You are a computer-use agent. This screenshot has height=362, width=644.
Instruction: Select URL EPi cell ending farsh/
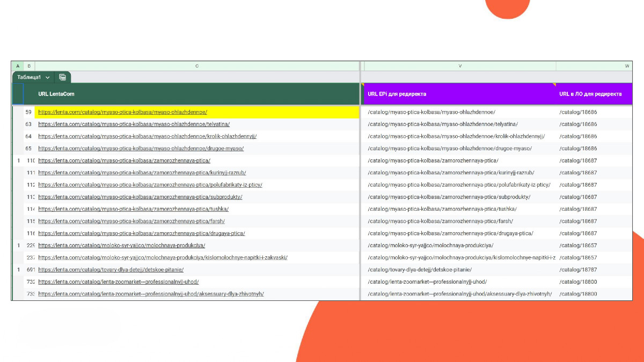coord(460,221)
